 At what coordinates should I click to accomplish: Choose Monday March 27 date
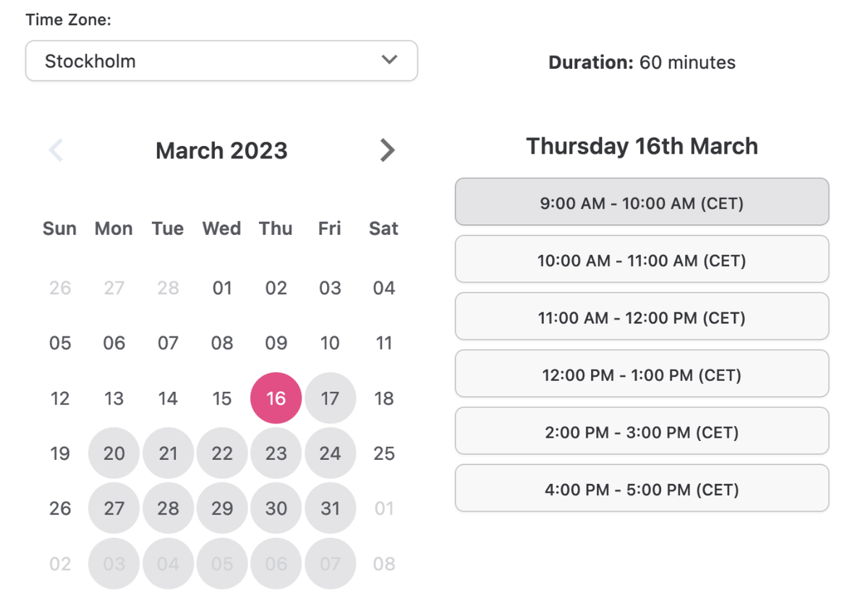(x=114, y=508)
